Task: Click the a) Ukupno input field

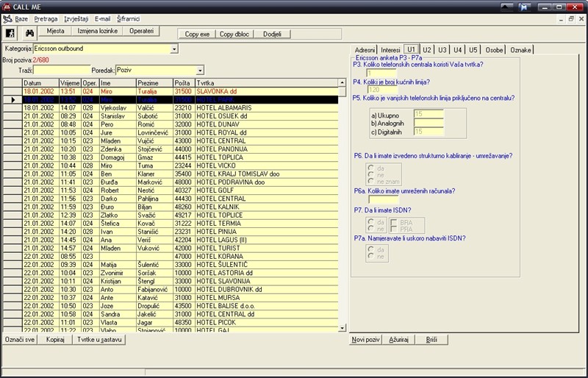Action: (x=429, y=114)
